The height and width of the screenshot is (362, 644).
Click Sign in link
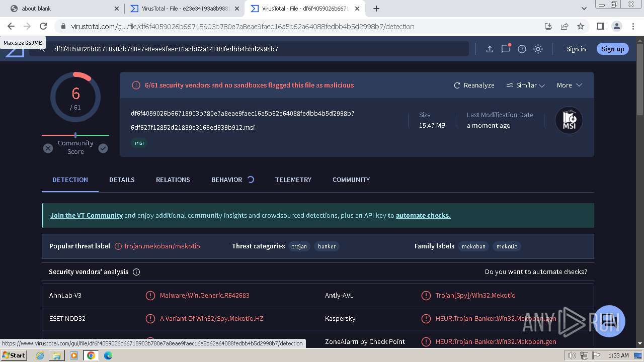tap(576, 49)
